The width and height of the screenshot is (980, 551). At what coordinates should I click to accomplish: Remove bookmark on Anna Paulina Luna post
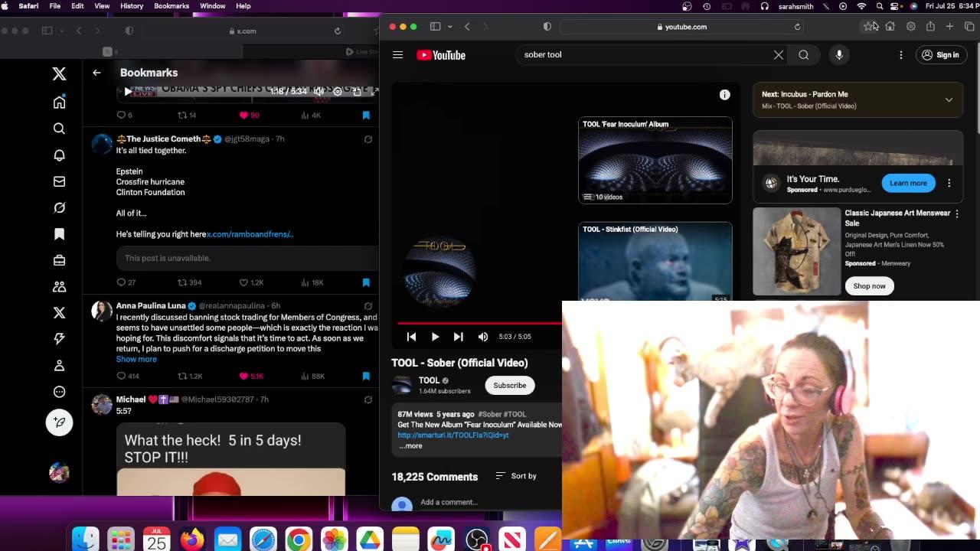click(x=366, y=376)
